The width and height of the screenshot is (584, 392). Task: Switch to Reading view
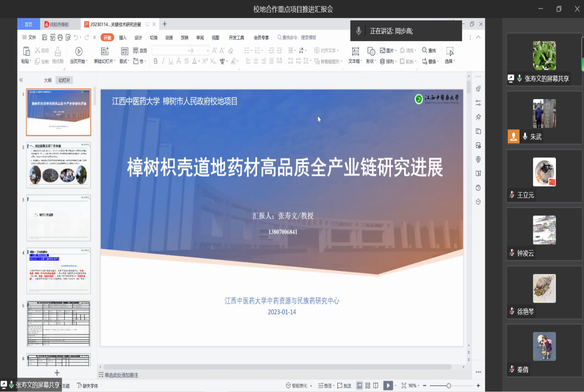[x=376, y=385]
